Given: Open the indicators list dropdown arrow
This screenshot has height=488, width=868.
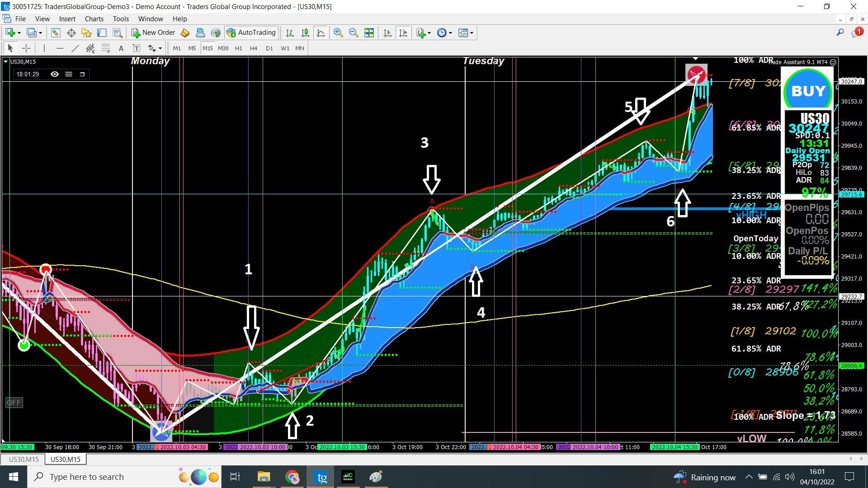Looking at the screenshot, I should point(429,33).
